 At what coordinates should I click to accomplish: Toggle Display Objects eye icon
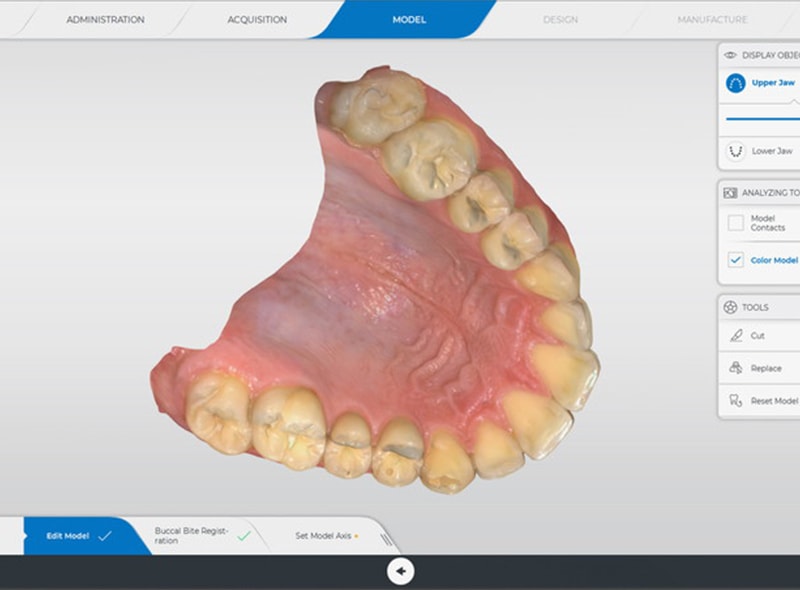pos(730,55)
